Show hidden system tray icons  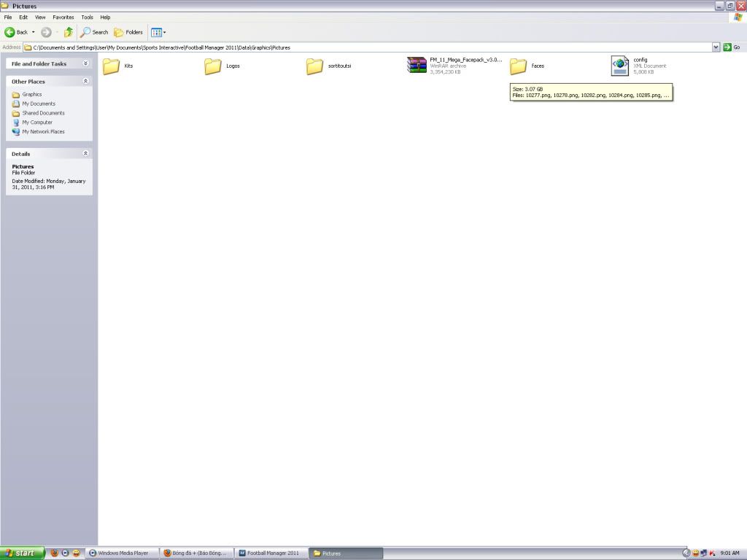tap(686, 553)
